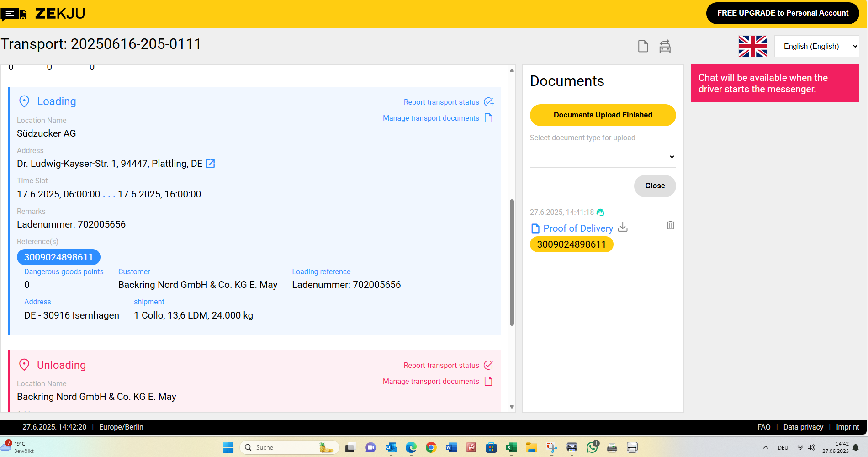The width and height of the screenshot is (868, 457).
Task: Open Microsoft Store from the taskbar
Action: tap(491, 447)
